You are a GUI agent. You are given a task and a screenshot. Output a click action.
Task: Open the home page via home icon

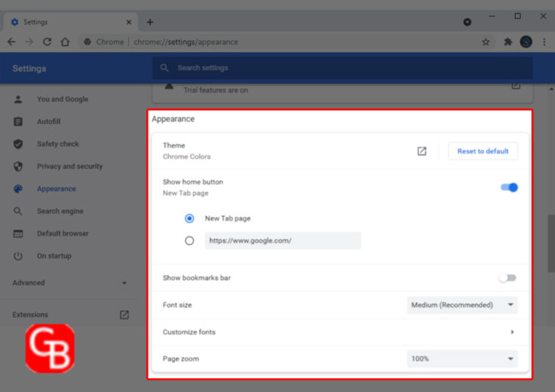[x=65, y=42]
